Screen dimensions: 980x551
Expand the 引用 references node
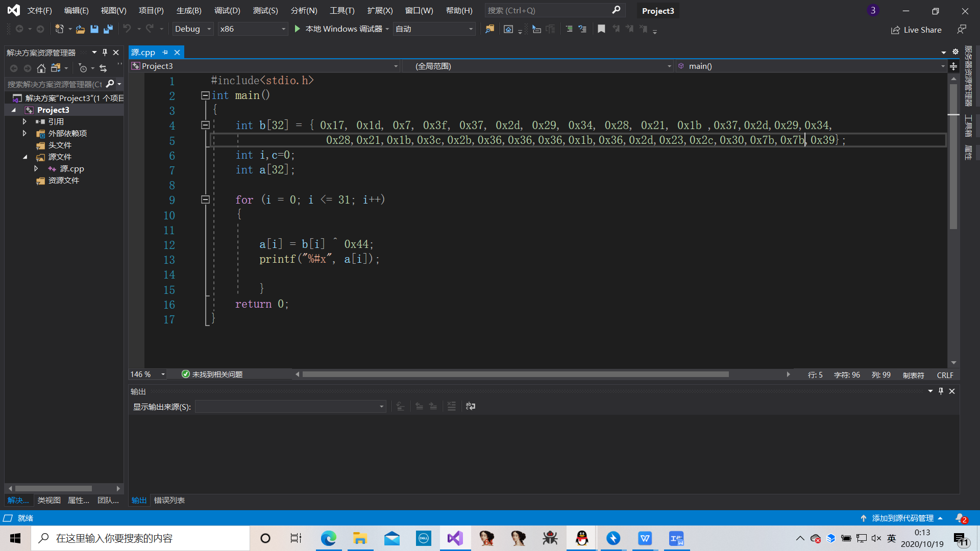click(24, 121)
